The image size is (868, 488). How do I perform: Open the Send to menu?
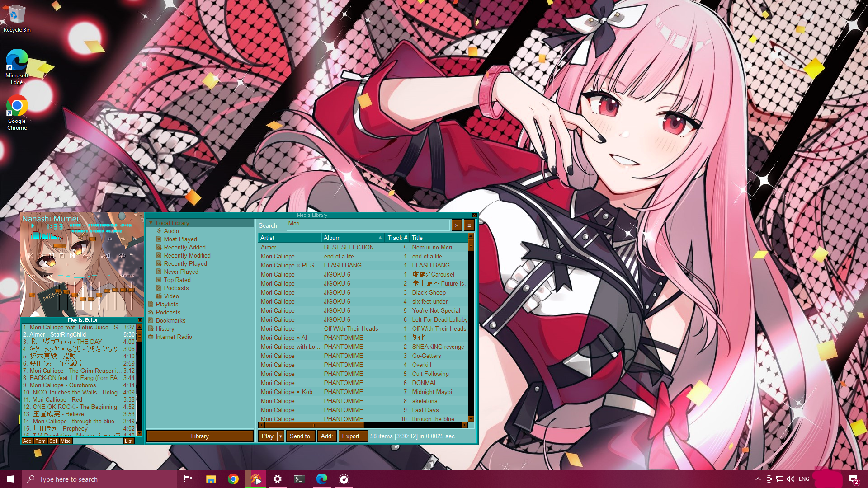point(301,436)
